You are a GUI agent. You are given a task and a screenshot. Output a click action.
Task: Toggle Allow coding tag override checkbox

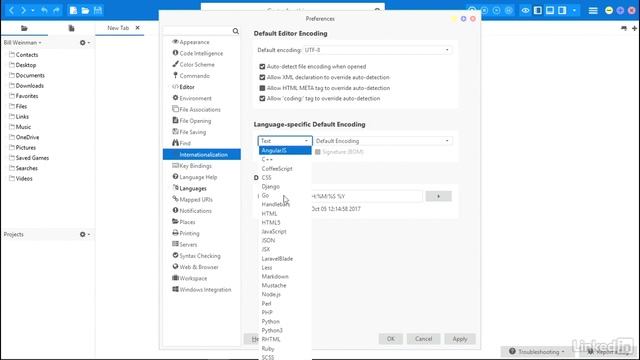pos(262,98)
